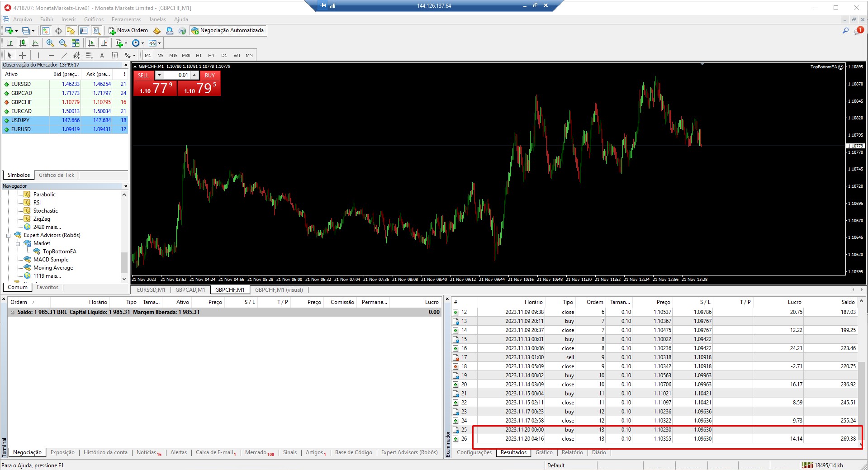The width and height of the screenshot is (868, 470).
Task: Toggle the Market Watch panel
Action: (x=46, y=31)
